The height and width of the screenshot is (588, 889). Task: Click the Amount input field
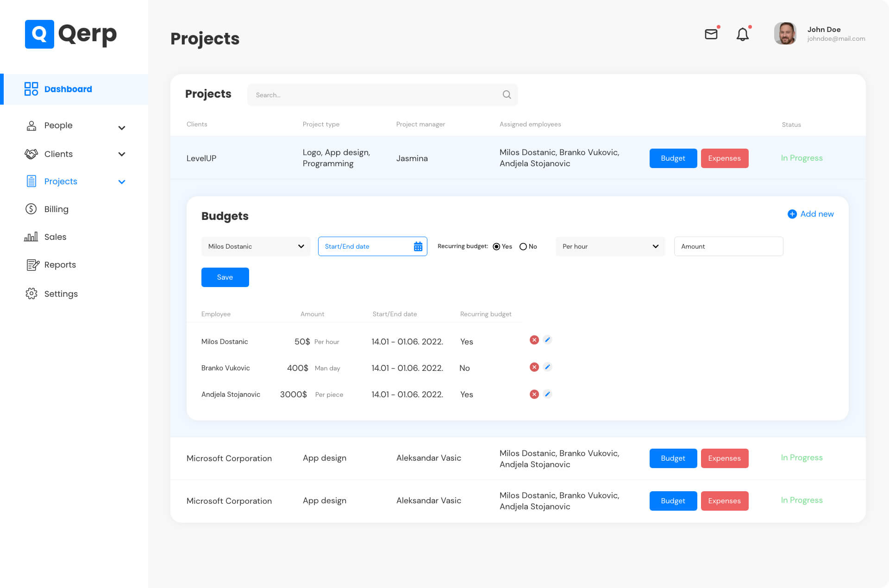(728, 246)
